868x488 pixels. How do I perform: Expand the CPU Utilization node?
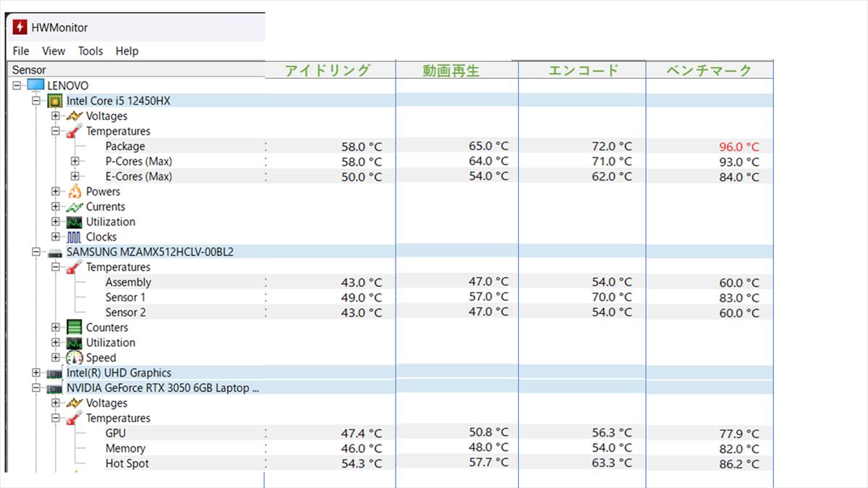tap(56, 222)
